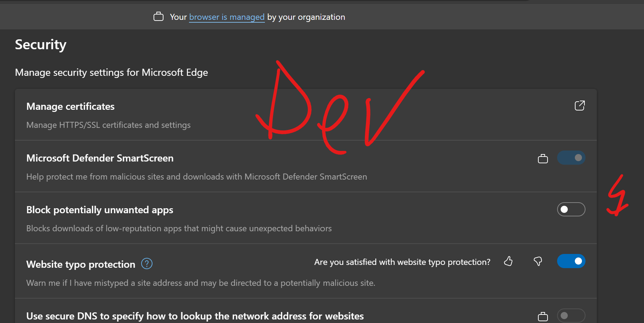
Task: Click the 'Manage certificates' heading
Action: [x=71, y=107]
